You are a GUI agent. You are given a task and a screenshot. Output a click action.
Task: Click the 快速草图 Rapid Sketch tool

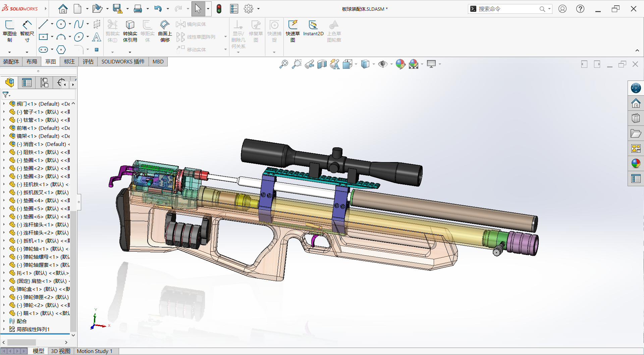(x=293, y=31)
